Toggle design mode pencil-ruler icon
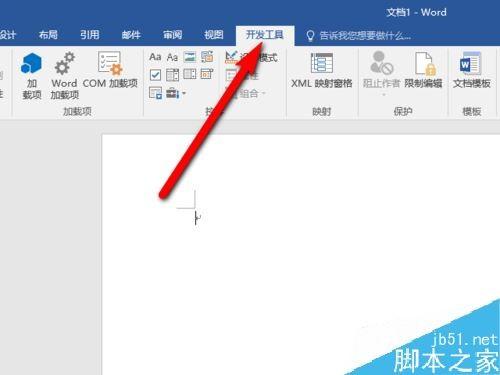 (231, 57)
